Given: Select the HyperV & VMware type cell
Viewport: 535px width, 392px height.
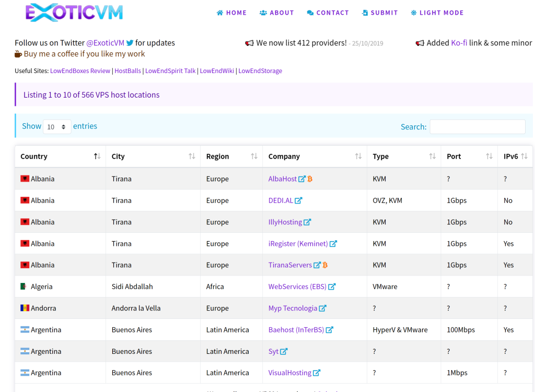Looking at the screenshot, I should coord(404,330).
